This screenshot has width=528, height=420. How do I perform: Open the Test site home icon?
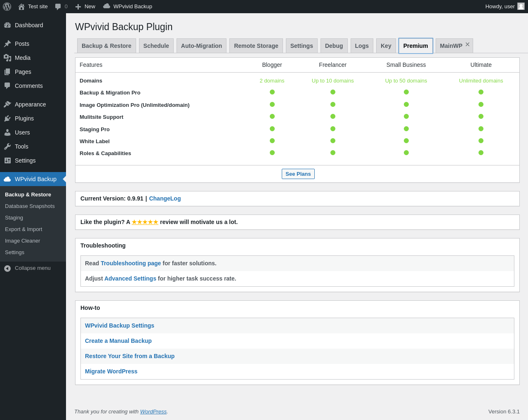coord(21,7)
